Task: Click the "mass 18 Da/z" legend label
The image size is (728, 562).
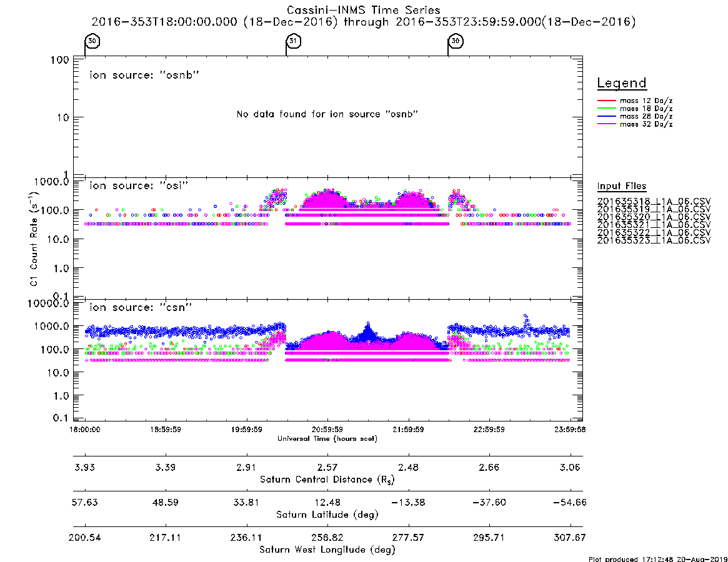Action: (646, 109)
